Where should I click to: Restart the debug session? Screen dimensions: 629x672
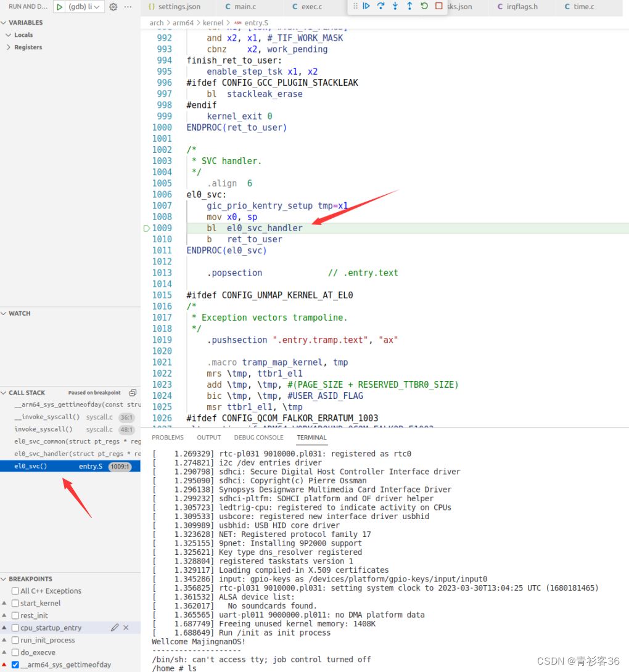point(424,6)
